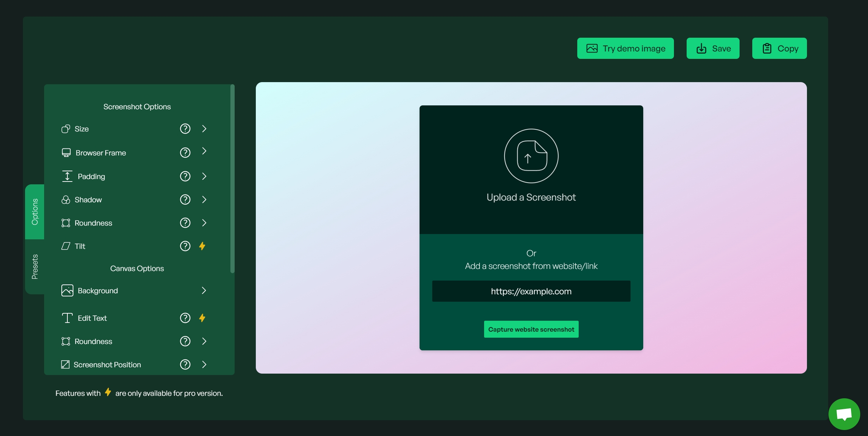
Task: Expand the Screenshot Position chevron
Action: (203, 364)
